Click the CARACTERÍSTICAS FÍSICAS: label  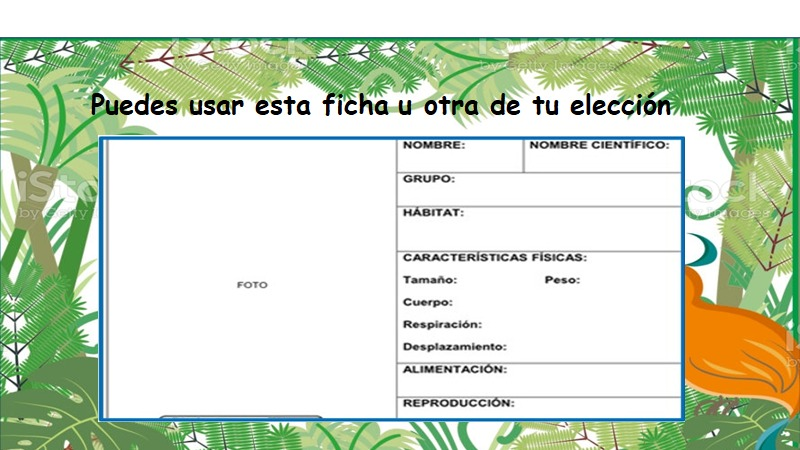[495, 258]
